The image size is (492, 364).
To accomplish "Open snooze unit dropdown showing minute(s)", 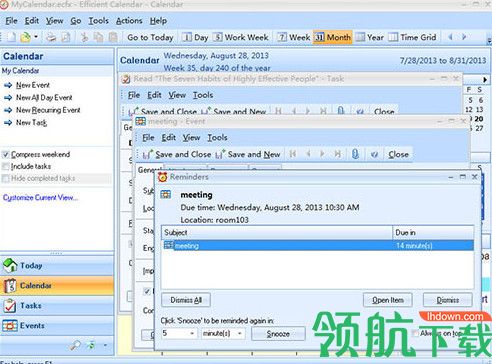I will [240, 333].
